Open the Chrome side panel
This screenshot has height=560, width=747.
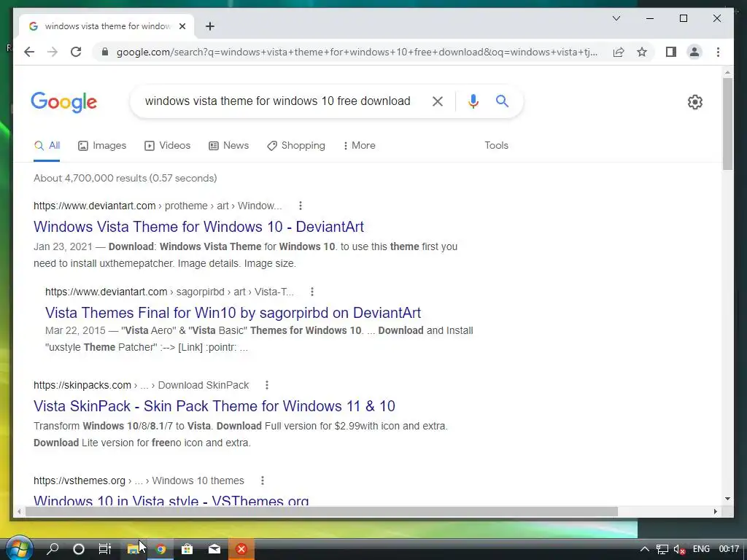(671, 52)
